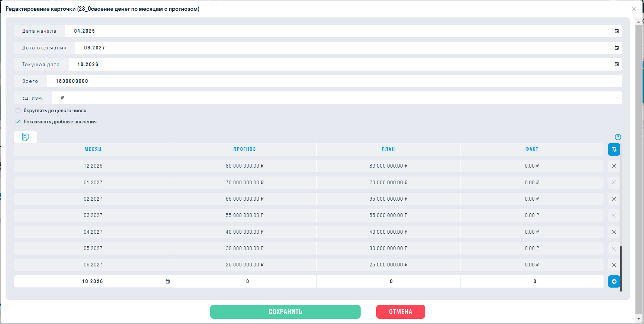
Task: Select fact cell 0.00 ₽ in 04.2027 row
Action: (532, 232)
